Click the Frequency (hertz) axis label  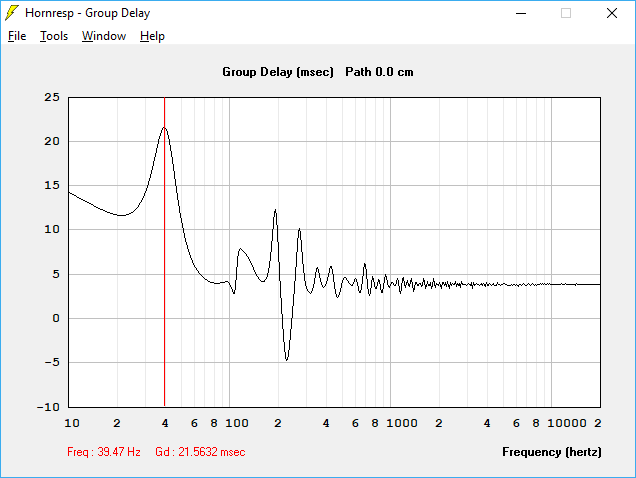point(552,452)
